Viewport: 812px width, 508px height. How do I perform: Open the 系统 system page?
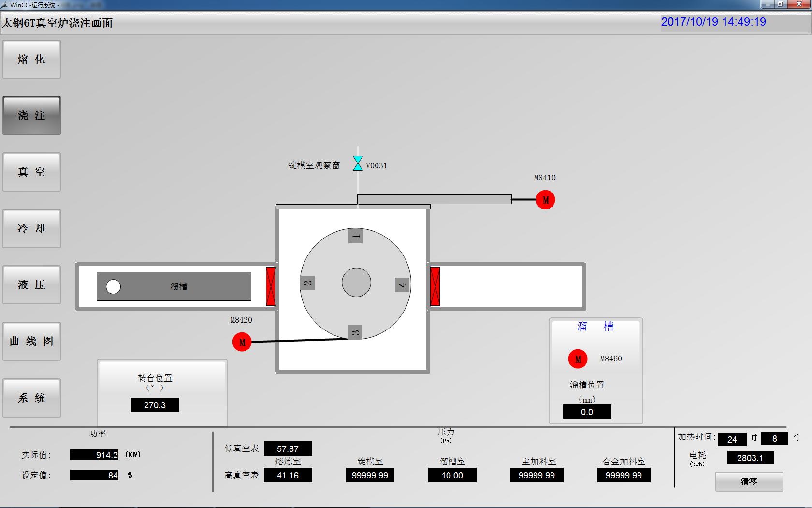pos(32,398)
